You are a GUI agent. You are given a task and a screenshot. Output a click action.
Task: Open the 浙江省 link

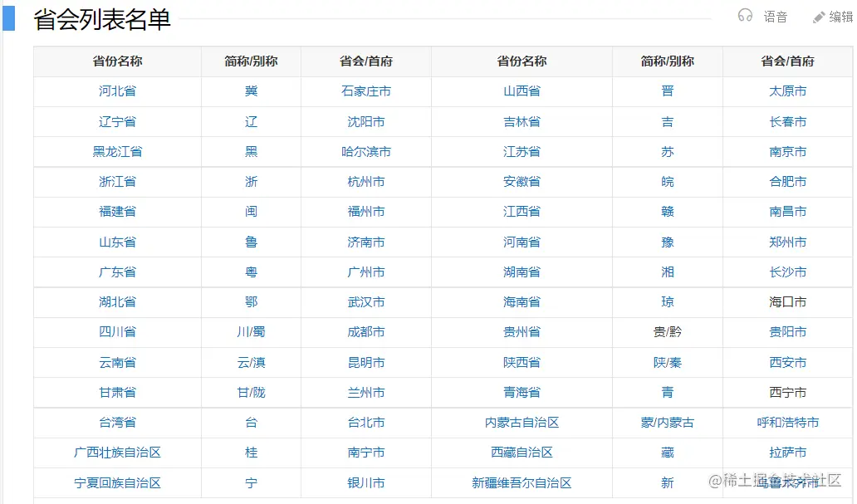click(x=118, y=182)
